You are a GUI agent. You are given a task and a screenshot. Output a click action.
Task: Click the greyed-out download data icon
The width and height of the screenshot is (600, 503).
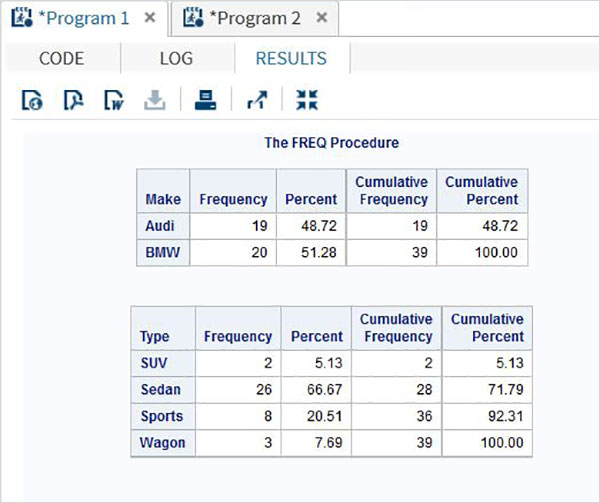pos(154,100)
